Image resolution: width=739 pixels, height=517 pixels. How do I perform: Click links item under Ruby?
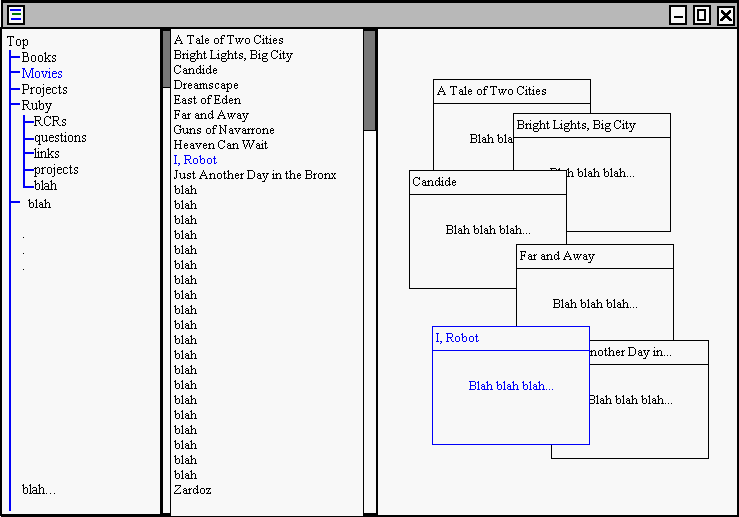point(46,153)
